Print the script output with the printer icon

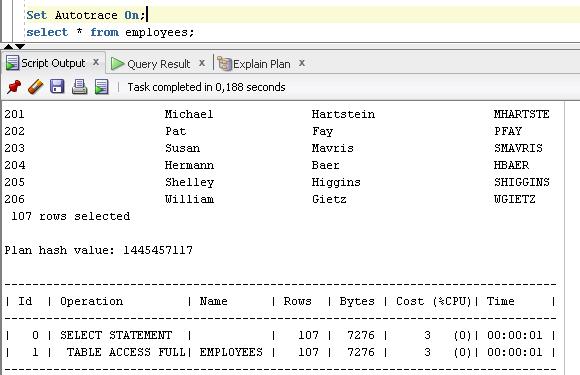pyautogui.click(x=79, y=87)
